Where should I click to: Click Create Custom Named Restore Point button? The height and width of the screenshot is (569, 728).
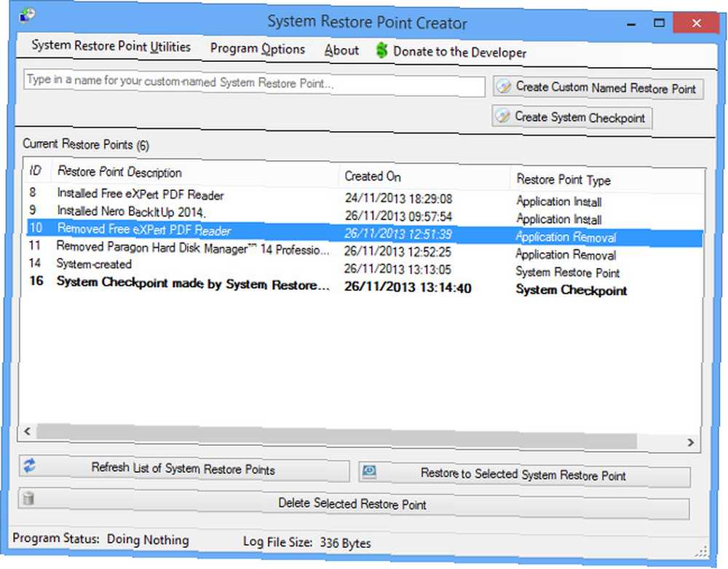tap(598, 87)
